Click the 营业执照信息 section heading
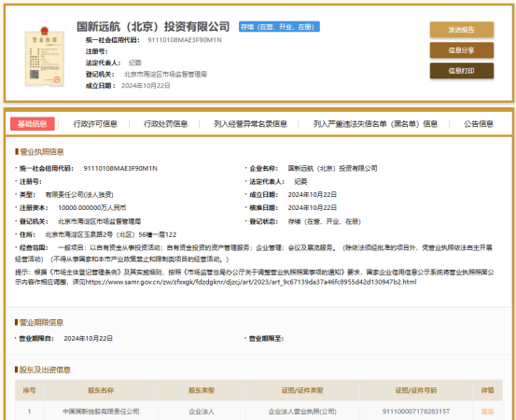 42,152
